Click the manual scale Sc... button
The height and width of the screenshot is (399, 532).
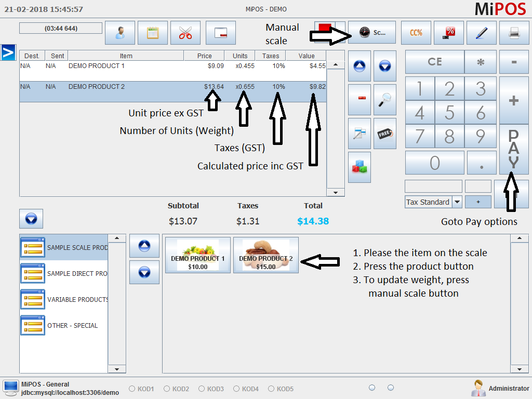point(372,33)
